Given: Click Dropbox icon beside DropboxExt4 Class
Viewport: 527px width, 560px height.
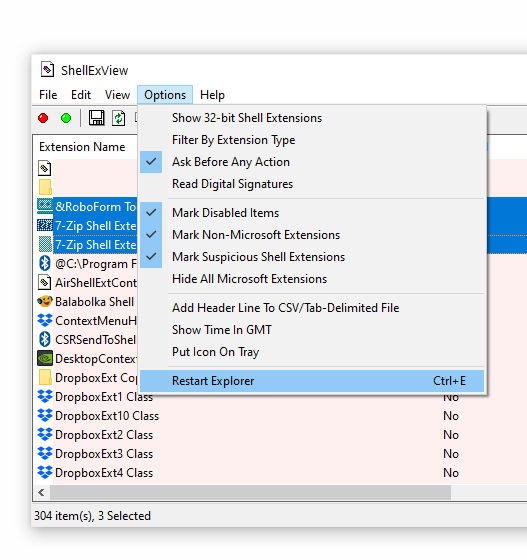Looking at the screenshot, I should point(45,472).
